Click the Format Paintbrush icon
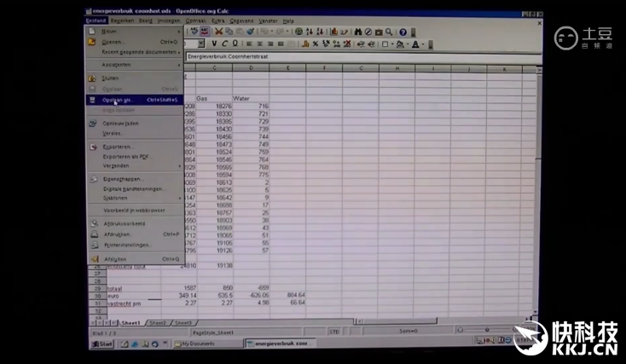This screenshot has width=626, height=364. tap(251, 32)
